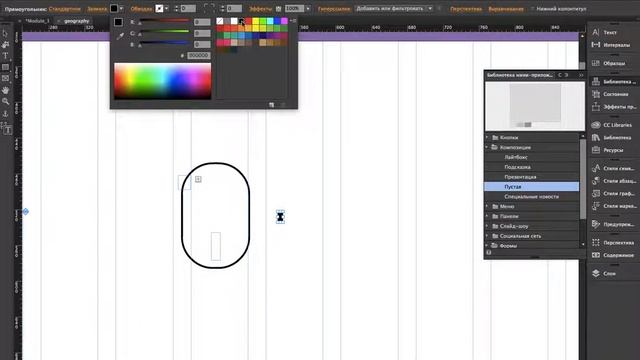Expand the Панели folder
The height and width of the screenshot is (360, 640).
pos(487,216)
